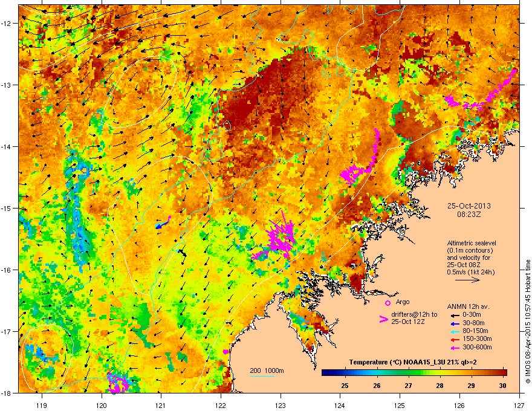Click the date label 25-Oct-2013
532x411 pixels.
[x=469, y=206]
